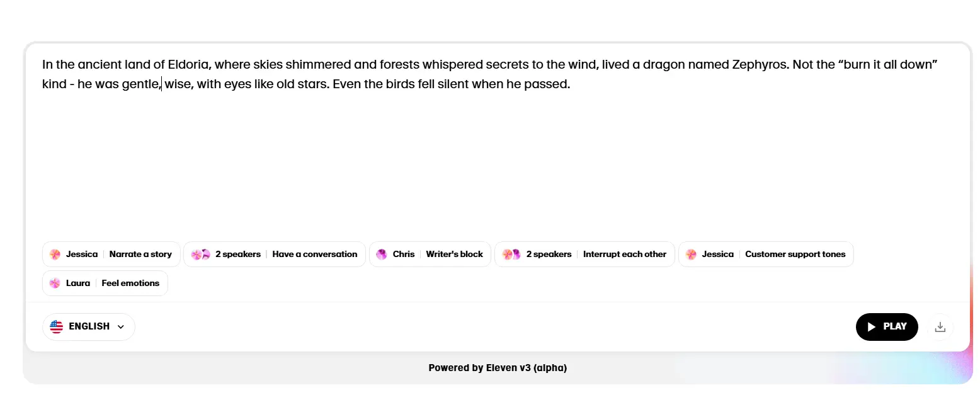This screenshot has width=980, height=407.
Task: Click the American flag language icon
Action: (57, 326)
